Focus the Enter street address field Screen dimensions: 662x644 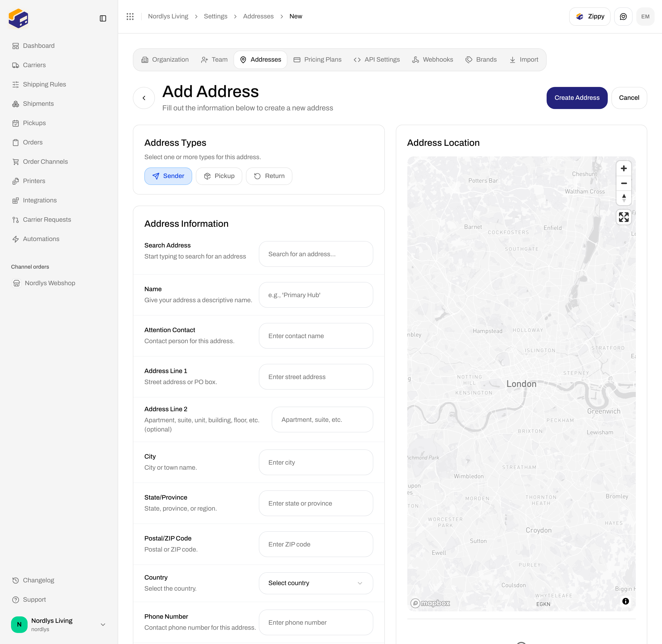pos(316,377)
